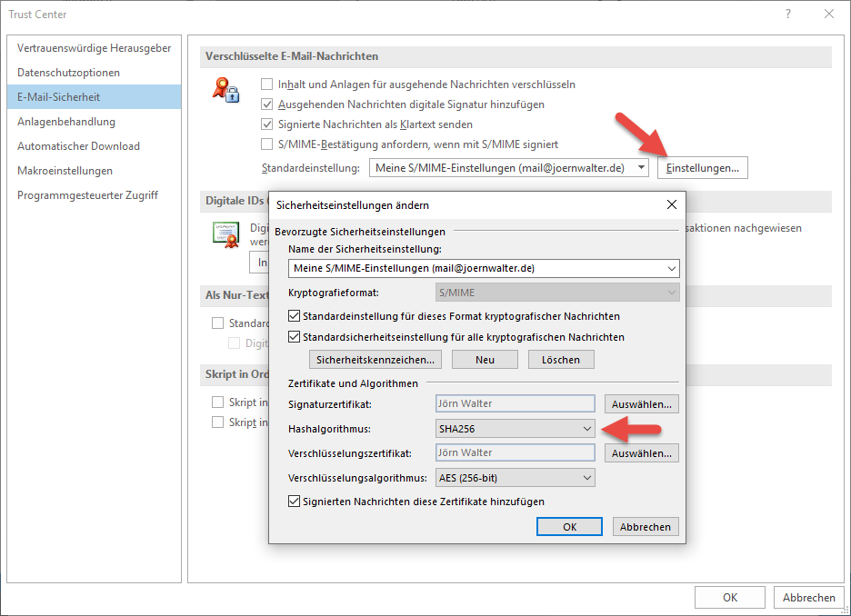Enable encrypting content and attachments checkbox
This screenshot has height=616, width=851.
267,84
